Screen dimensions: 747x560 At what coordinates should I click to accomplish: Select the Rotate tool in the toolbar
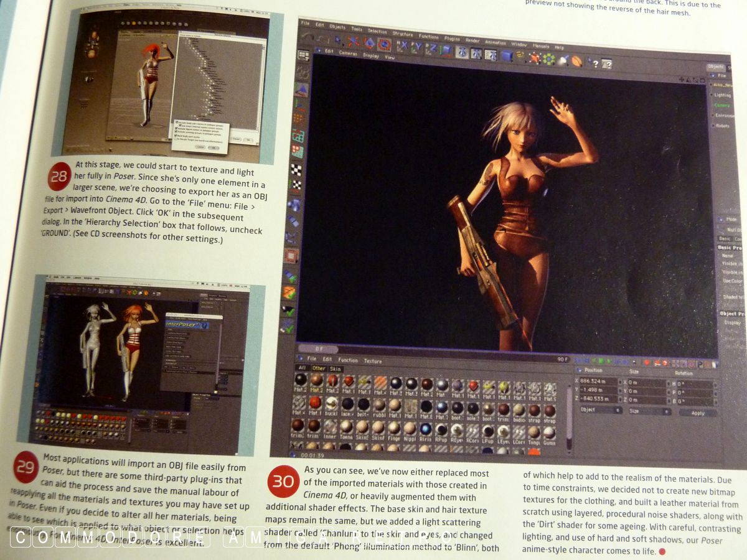384,44
